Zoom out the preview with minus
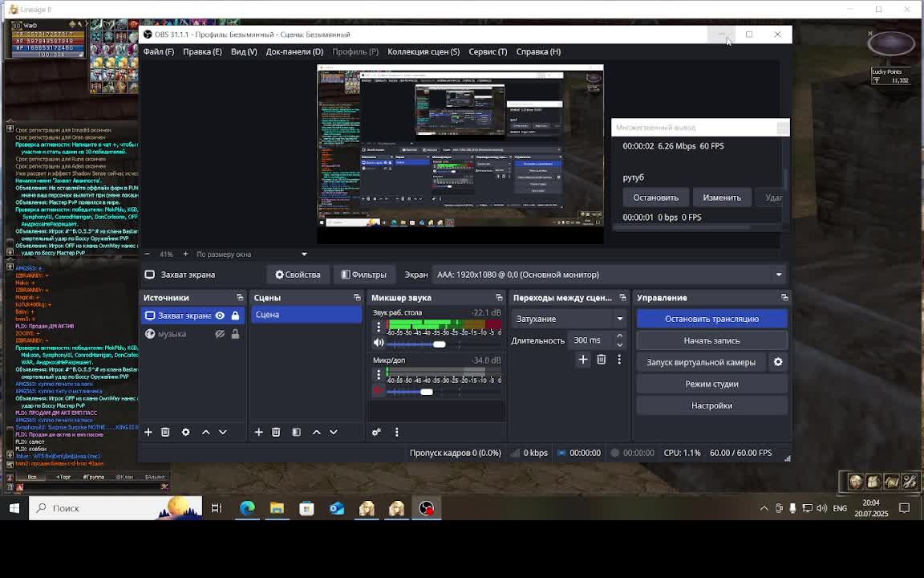This screenshot has height=578, width=924. click(148, 254)
